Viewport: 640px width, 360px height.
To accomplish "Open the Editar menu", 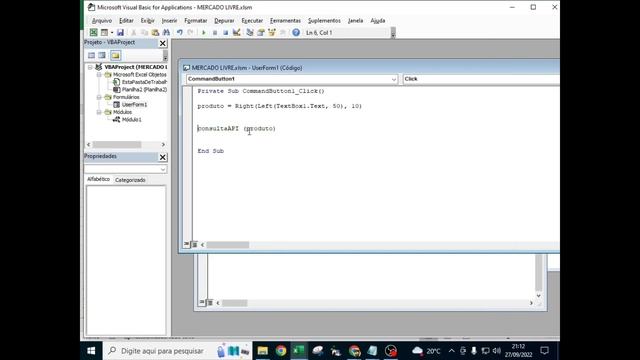I will click(126, 20).
